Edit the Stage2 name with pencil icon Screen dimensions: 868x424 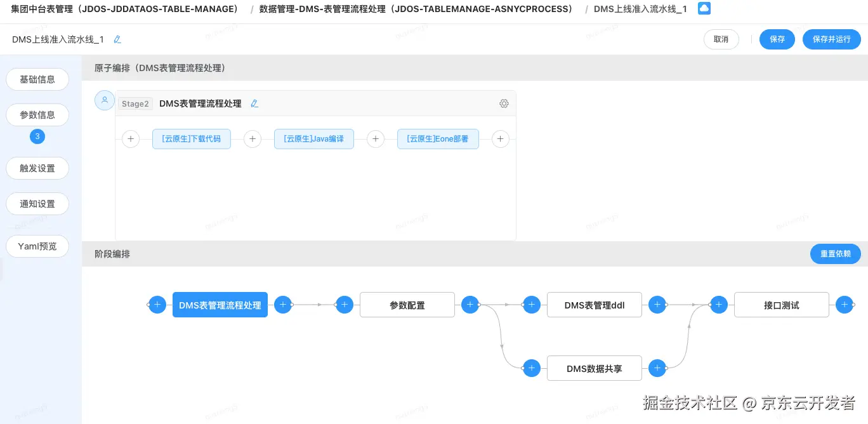pyautogui.click(x=254, y=103)
